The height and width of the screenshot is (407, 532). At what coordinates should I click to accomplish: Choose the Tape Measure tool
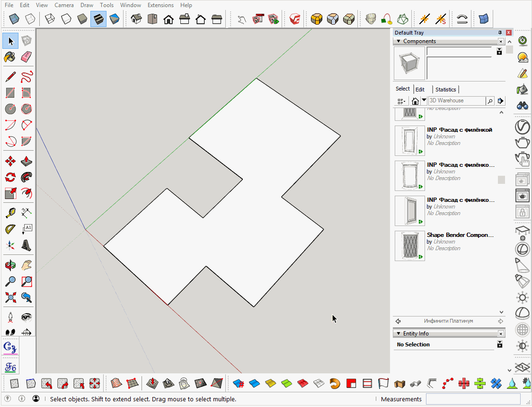point(10,212)
